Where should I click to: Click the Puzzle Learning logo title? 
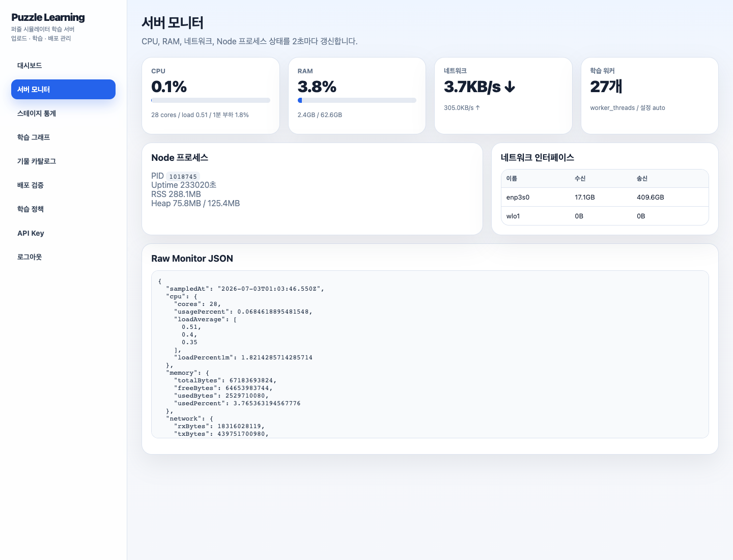48,17
